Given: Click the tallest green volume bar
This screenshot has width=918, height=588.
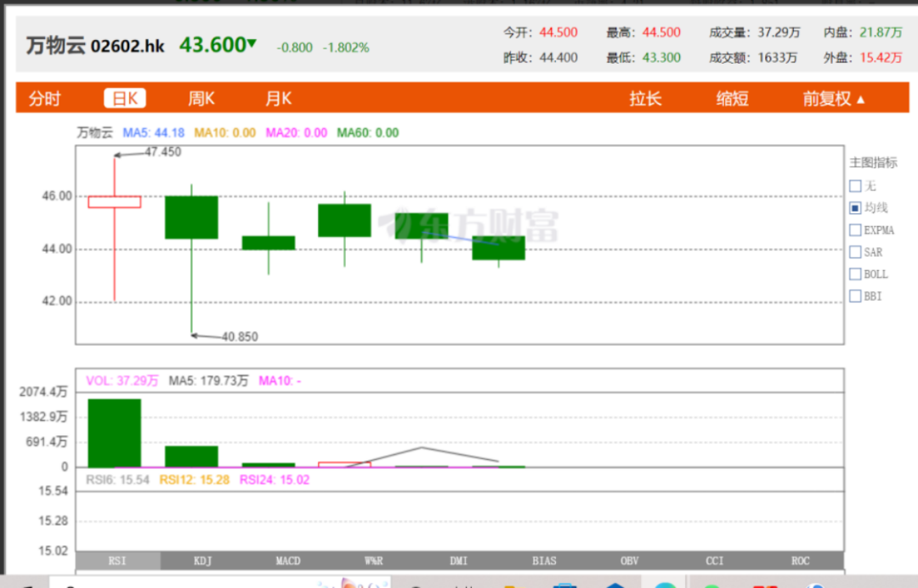Looking at the screenshot, I should pyautogui.click(x=115, y=433).
